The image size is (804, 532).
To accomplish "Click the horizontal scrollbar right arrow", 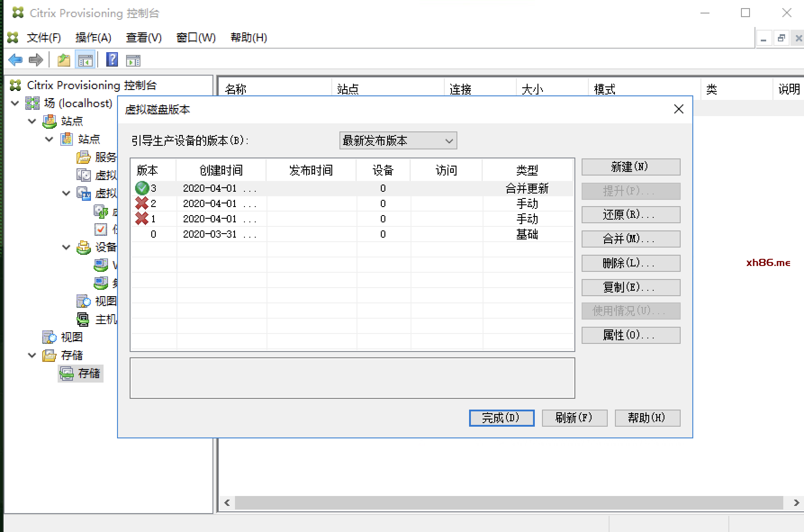I will click(x=796, y=503).
